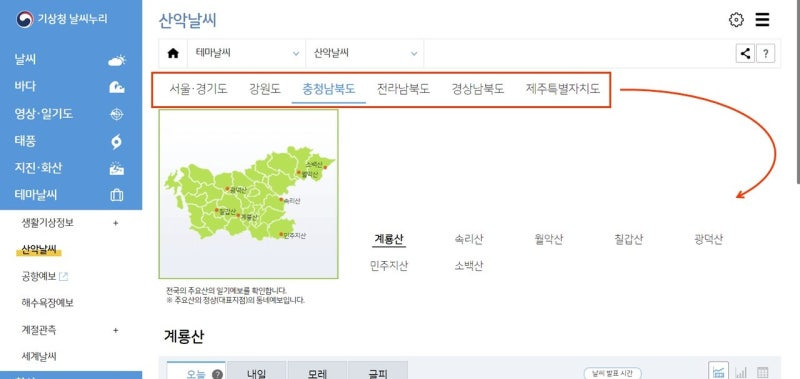Viewport: 800px width, 379px height.
Task: Open the 글피 forecast tab
Action: 378,371
